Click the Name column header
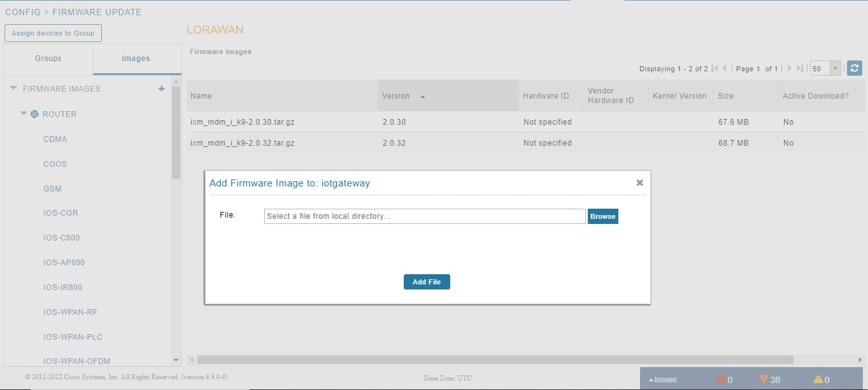This screenshot has height=390, width=868. tap(282, 96)
